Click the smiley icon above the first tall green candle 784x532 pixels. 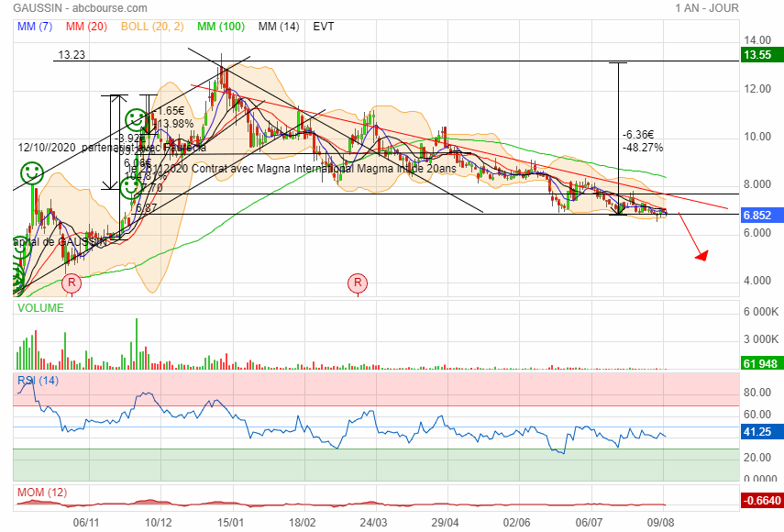tap(32, 173)
